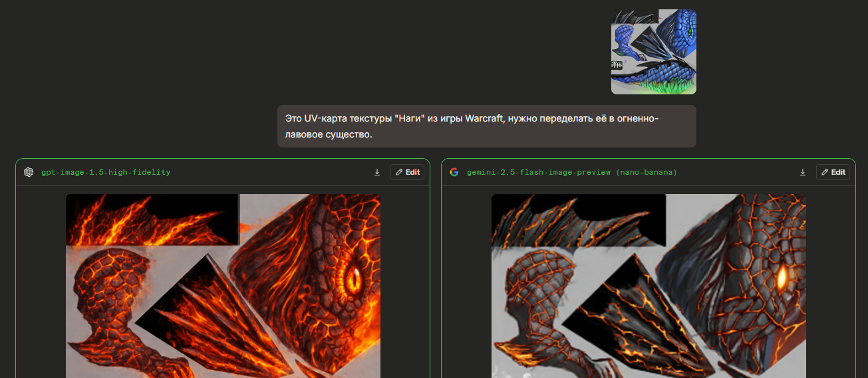Open the uploaded Naga texture thumbnail
The width and height of the screenshot is (868, 378).
pyautogui.click(x=654, y=52)
